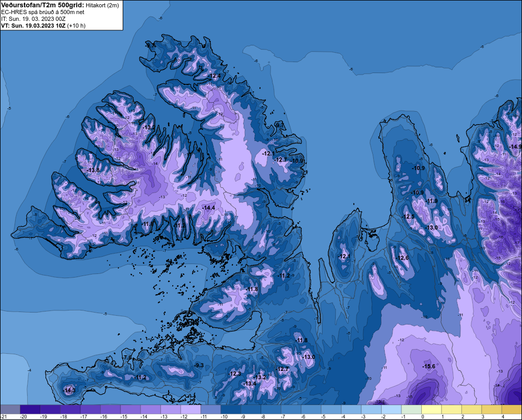The width and height of the screenshot is (522, 420).
Task: Select the pale yellow legend swatch above label 0
Action: tap(432, 410)
